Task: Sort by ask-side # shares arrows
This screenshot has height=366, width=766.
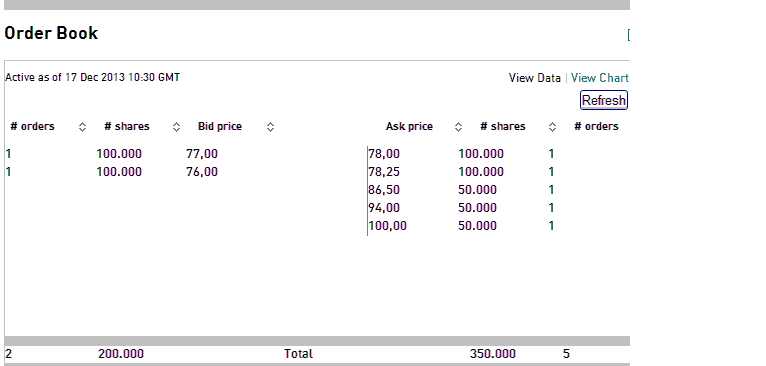Action: (552, 127)
